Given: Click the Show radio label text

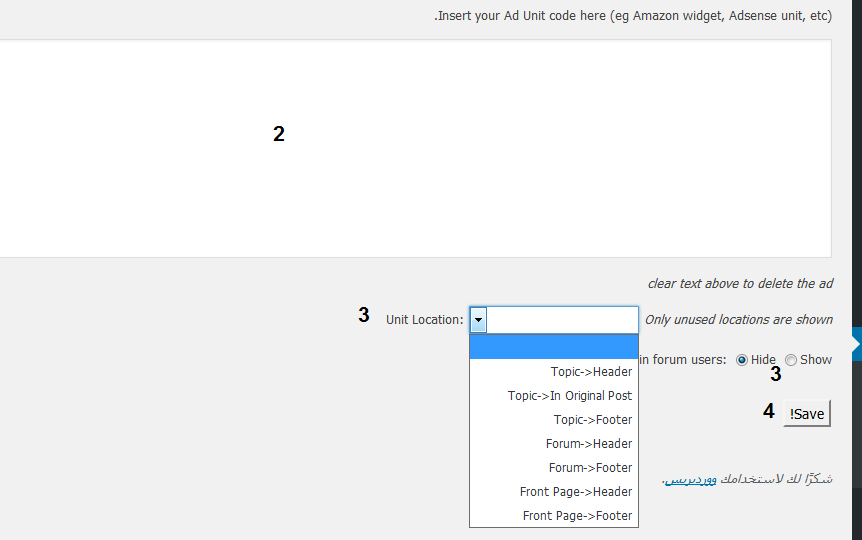Looking at the screenshot, I should coord(816,360).
